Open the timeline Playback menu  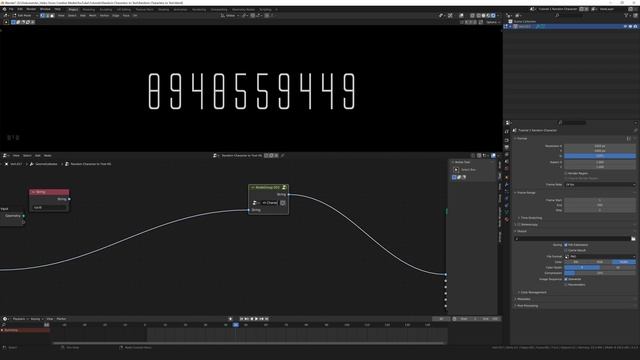coord(19,319)
